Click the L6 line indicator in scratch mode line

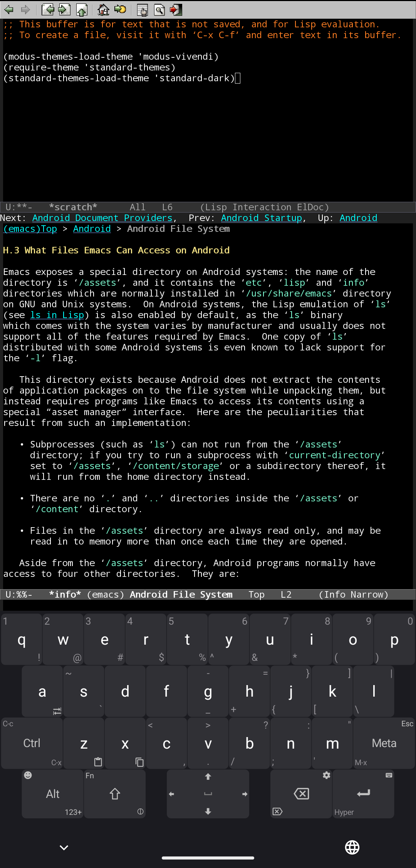tap(167, 207)
